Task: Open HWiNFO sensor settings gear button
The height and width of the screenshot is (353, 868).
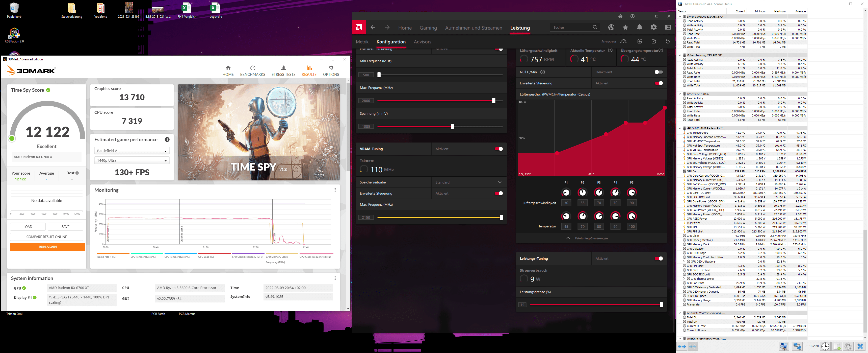Action: (848, 346)
